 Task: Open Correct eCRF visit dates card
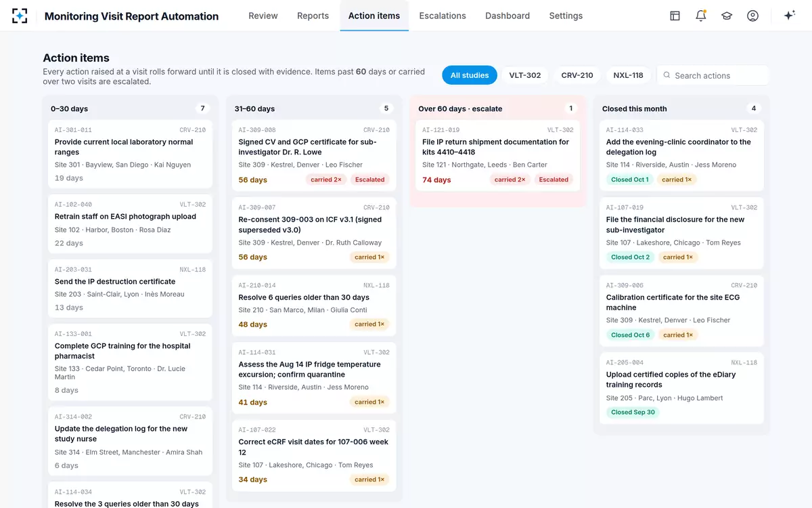point(314,456)
